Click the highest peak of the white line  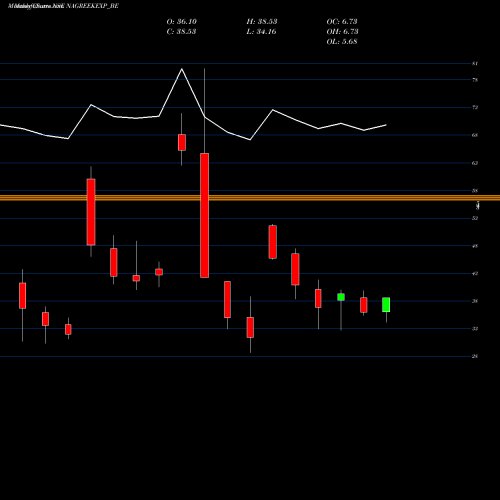coord(182,69)
